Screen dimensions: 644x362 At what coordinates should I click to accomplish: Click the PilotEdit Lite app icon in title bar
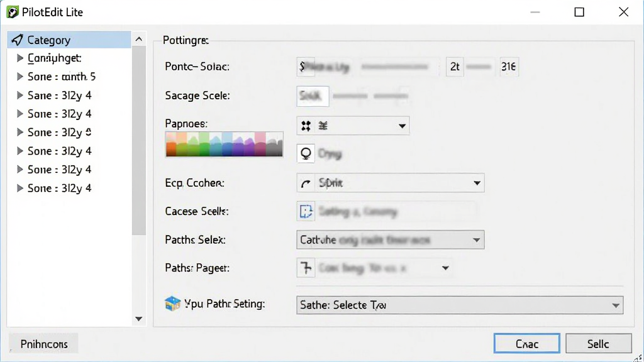[x=13, y=12]
